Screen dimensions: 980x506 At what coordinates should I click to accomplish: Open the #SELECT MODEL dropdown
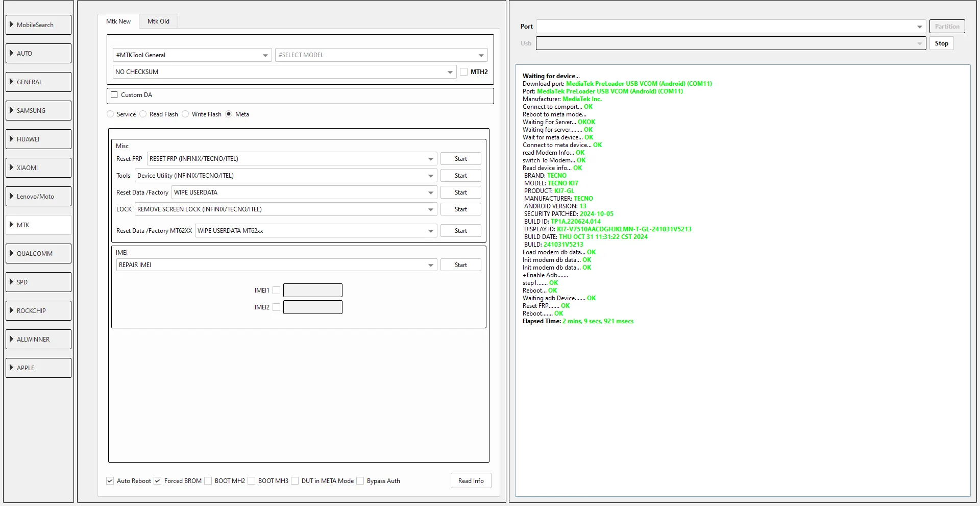381,55
